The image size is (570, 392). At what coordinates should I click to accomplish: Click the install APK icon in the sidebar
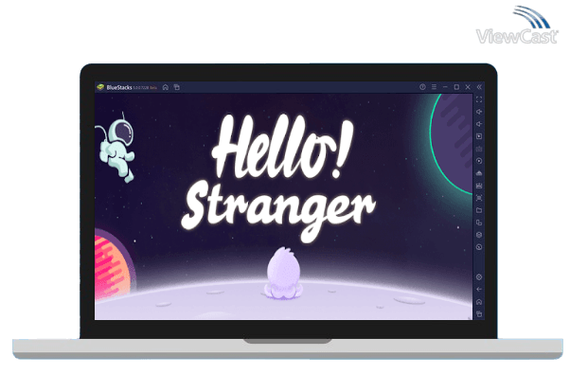479,173
